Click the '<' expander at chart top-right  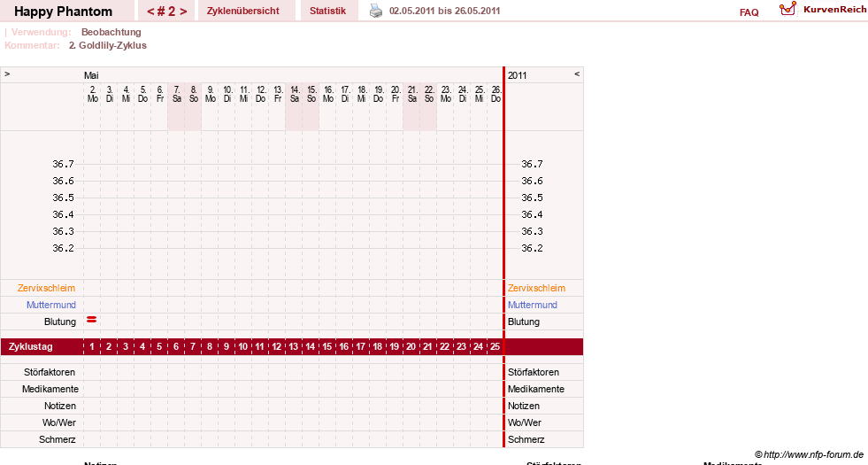click(x=577, y=74)
